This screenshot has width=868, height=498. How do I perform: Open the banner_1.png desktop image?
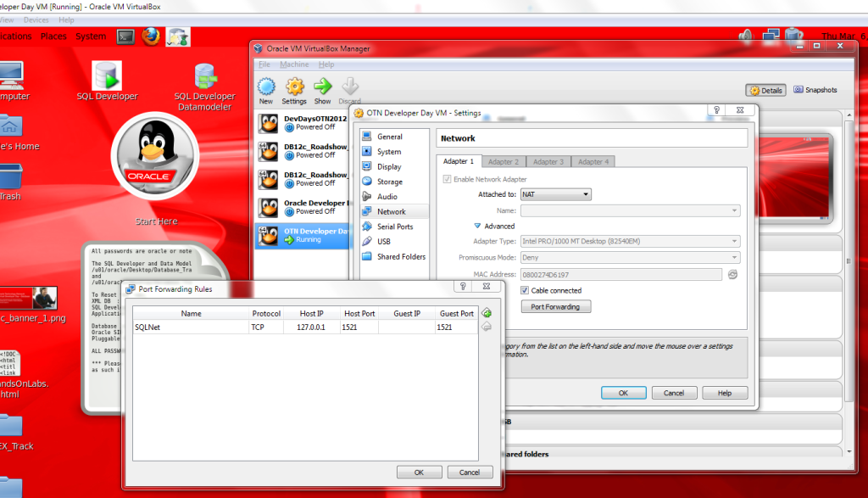click(x=28, y=298)
